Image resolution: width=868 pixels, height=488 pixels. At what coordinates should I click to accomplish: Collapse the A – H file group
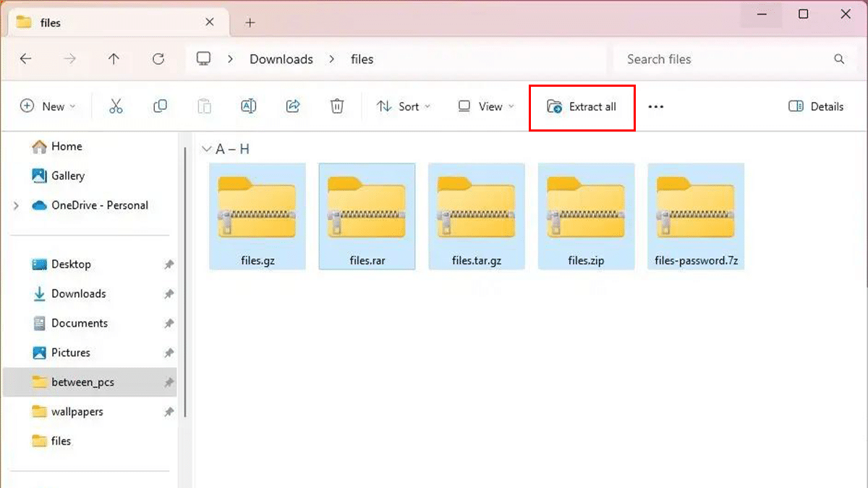[207, 148]
